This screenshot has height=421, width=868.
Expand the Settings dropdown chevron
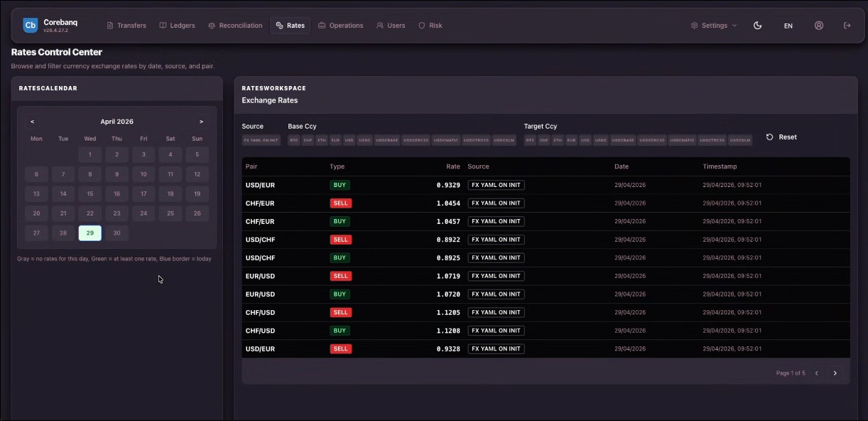tap(734, 26)
